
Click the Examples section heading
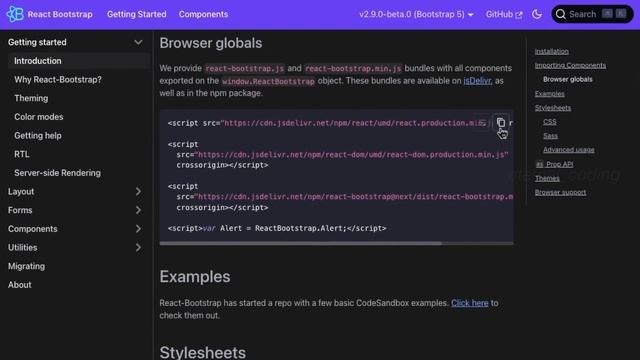[195, 277]
